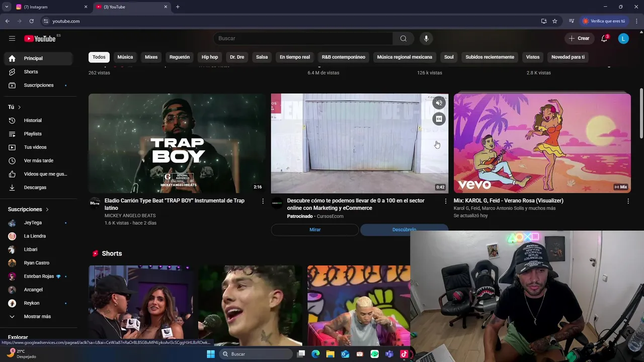Expand the Suscripciones section header
This screenshot has width=644, height=362.
click(28, 209)
